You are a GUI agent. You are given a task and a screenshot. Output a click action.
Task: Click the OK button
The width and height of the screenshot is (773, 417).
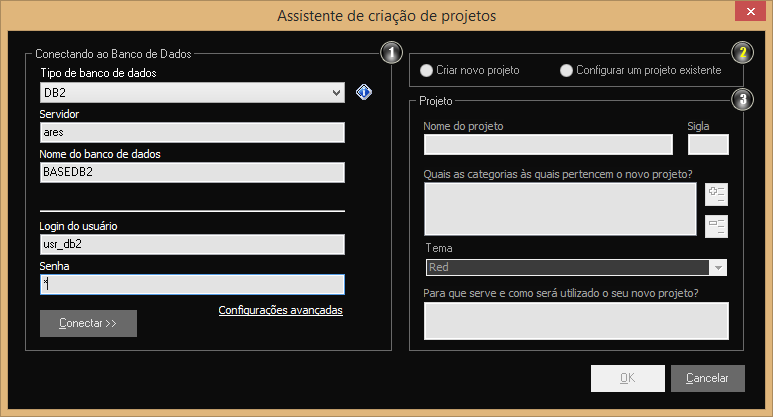tap(627, 378)
